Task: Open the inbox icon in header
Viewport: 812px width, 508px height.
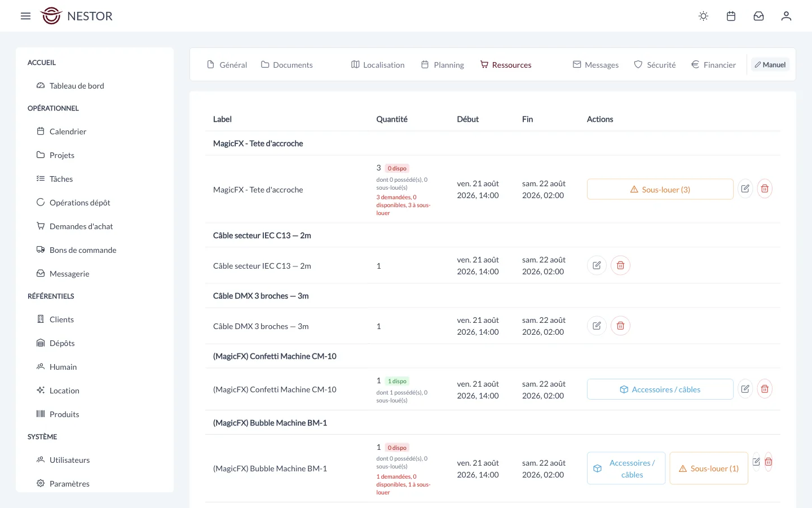Action: tap(758, 16)
